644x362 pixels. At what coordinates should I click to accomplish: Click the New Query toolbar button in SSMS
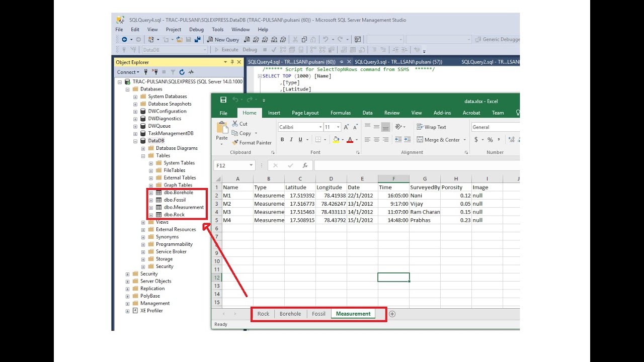[223, 39]
